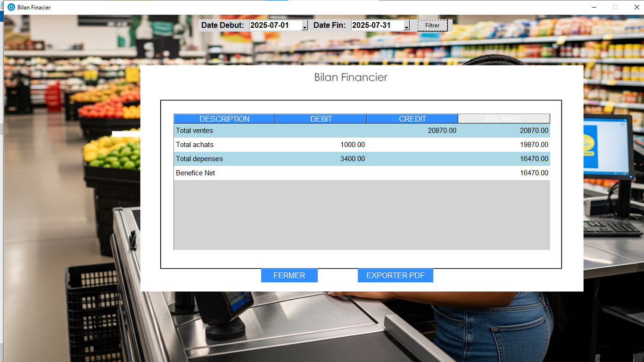Click the power icon in title bar

11,7
